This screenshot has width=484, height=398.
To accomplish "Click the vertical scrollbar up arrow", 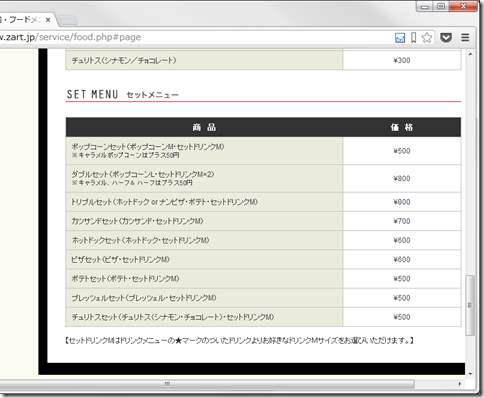I will pos(470,54).
